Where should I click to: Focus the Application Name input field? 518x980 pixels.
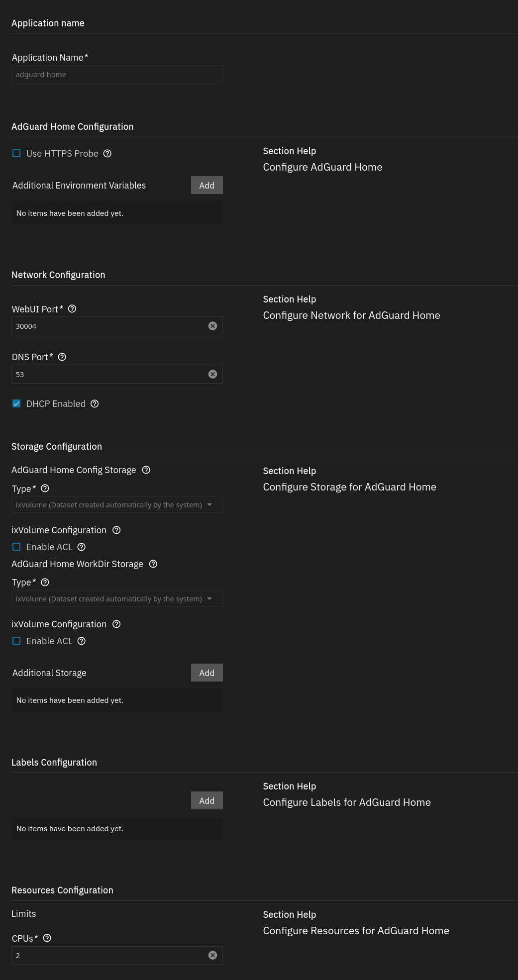point(117,75)
